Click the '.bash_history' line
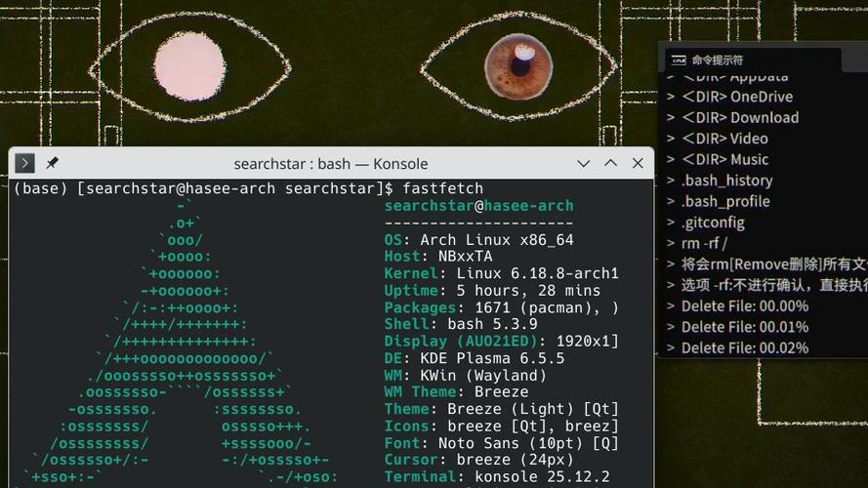868x488 pixels. click(720, 181)
